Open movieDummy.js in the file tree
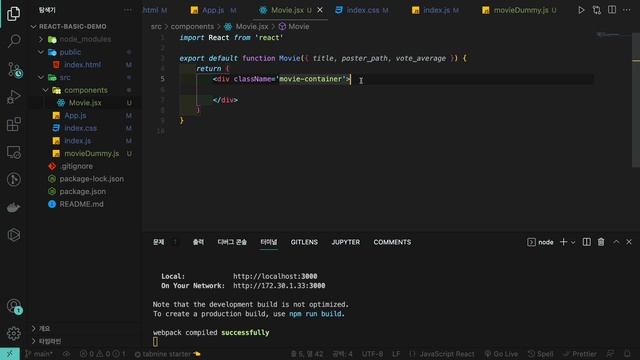The width and height of the screenshot is (640, 360). pyautogui.click(x=91, y=153)
